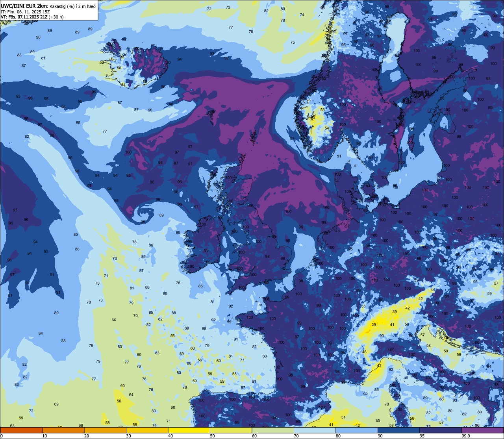Pick the light blue 70–80 legend swatch
504x439 pixels.
(315, 430)
